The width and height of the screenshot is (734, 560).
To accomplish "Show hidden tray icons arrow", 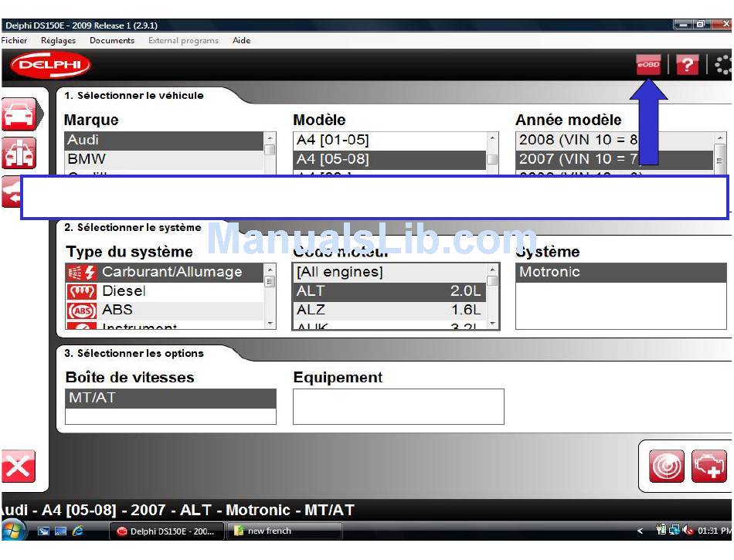I will click(641, 531).
